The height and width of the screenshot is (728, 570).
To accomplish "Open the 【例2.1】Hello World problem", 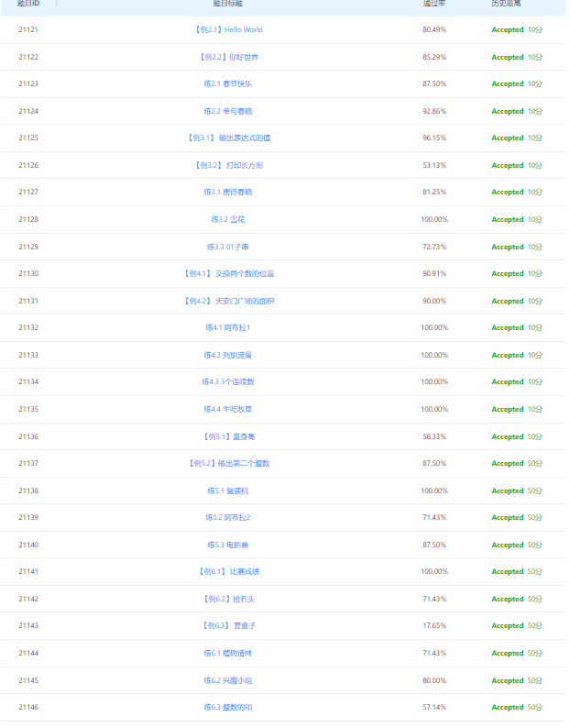I will [x=228, y=29].
